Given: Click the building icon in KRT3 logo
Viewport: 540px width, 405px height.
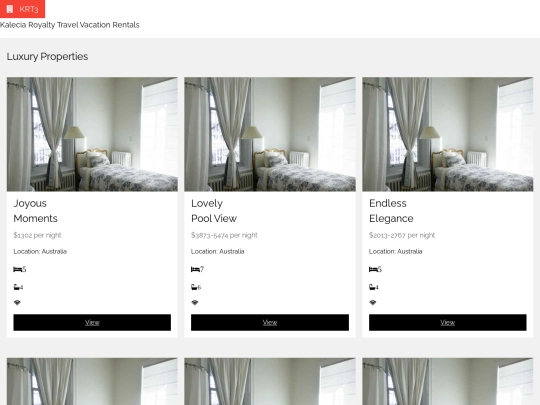Looking at the screenshot, I should (10, 9).
